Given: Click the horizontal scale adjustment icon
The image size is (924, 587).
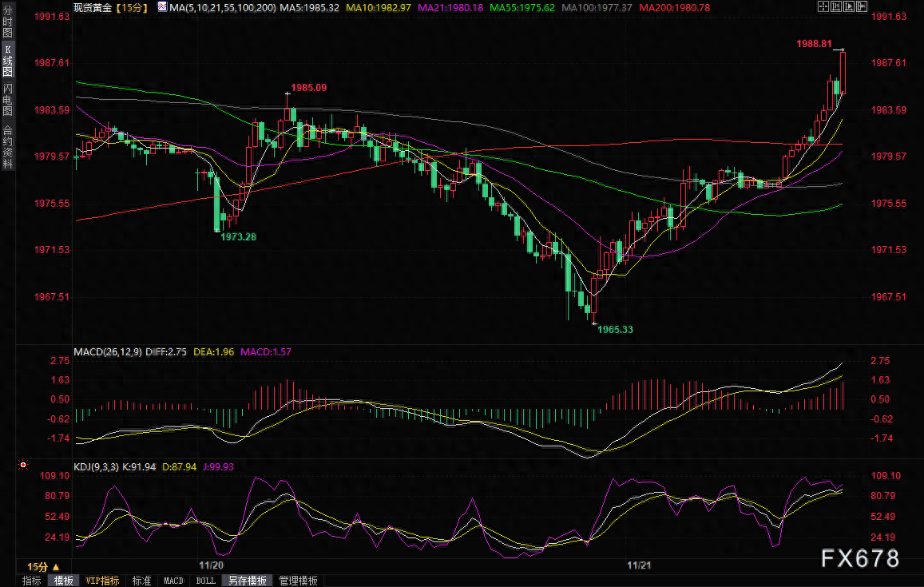Looking at the screenshot, I should [836, 6].
